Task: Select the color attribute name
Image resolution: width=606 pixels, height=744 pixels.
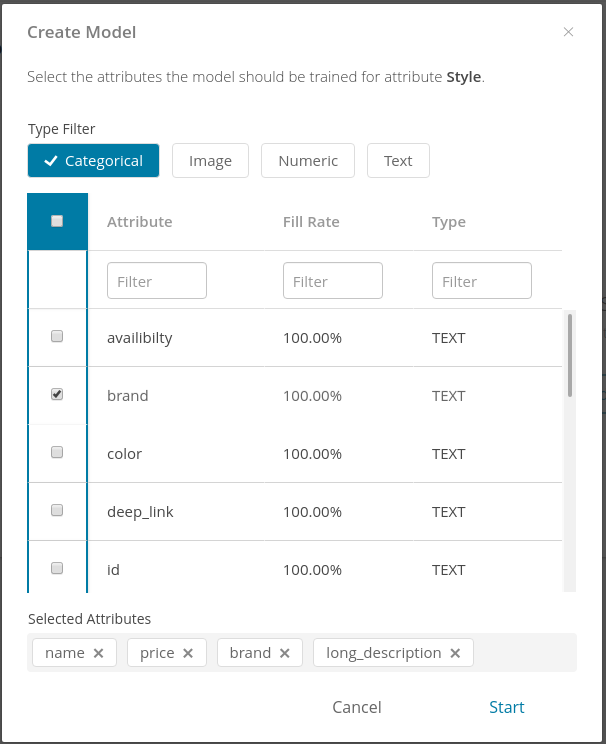Action: point(124,454)
